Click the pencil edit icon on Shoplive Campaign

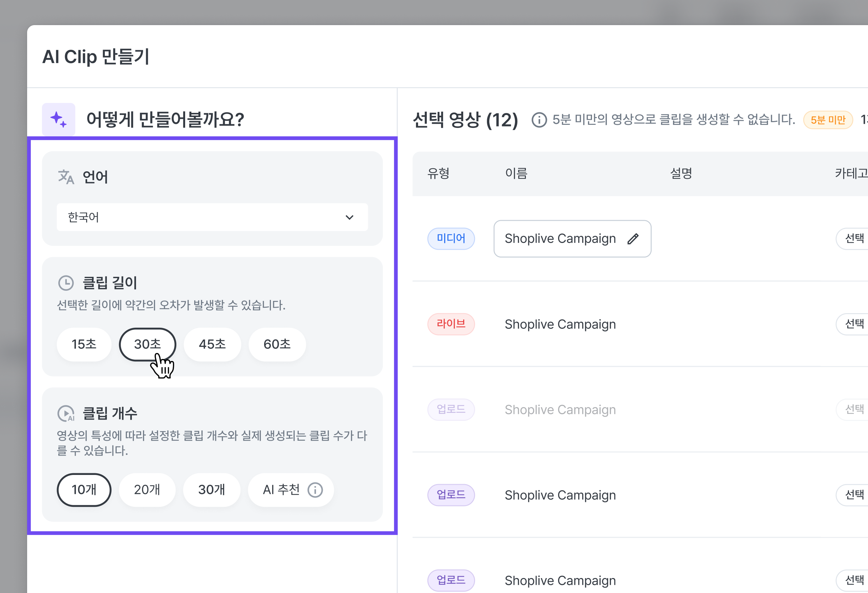633,239
